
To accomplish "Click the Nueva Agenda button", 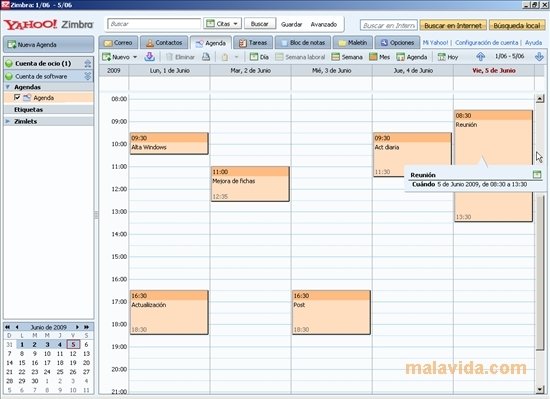I will pos(48,45).
